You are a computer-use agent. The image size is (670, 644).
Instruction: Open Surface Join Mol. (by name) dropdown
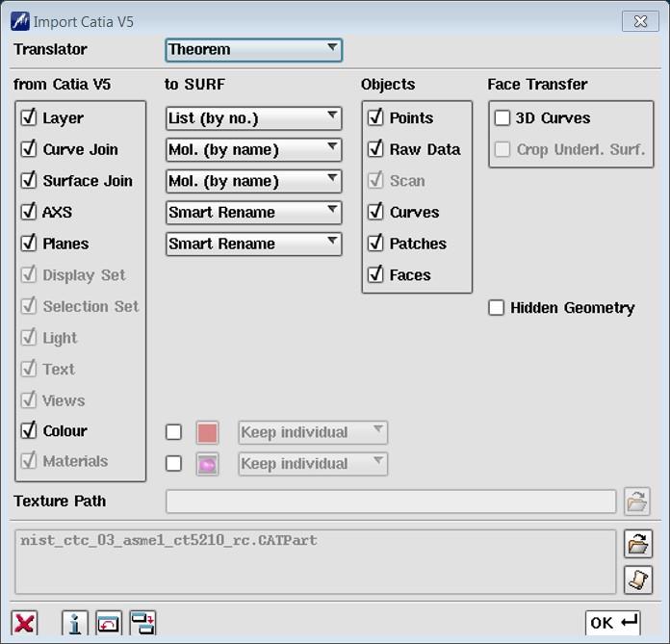click(254, 181)
